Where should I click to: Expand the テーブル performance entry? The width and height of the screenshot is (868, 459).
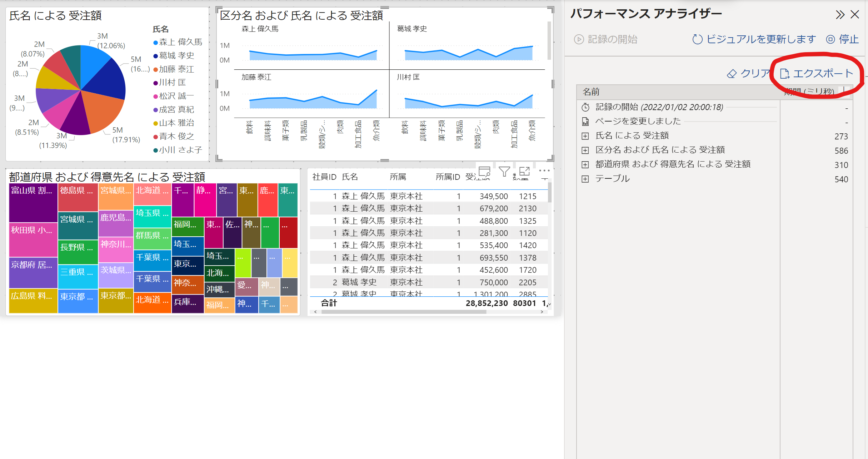click(585, 179)
